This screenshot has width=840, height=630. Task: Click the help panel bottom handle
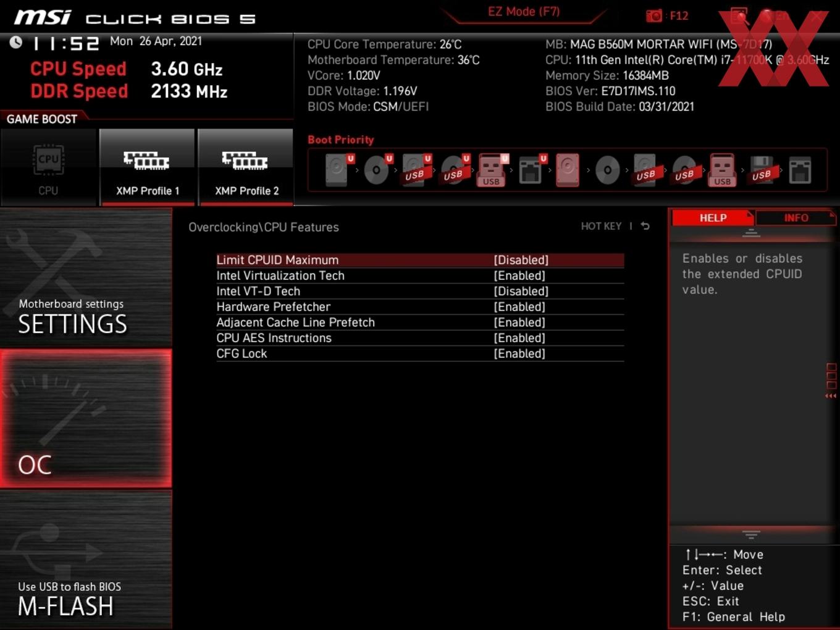[751, 534]
